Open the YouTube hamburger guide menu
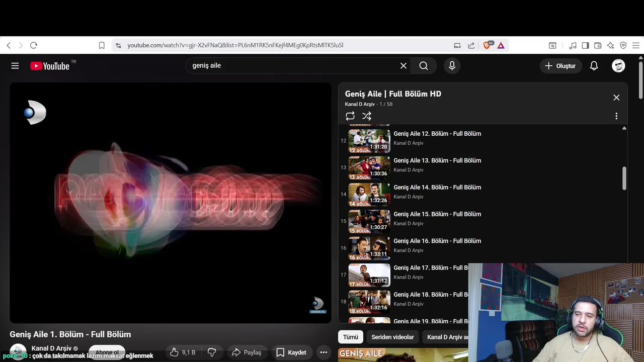This screenshot has width=644, height=362. (15, 66)
